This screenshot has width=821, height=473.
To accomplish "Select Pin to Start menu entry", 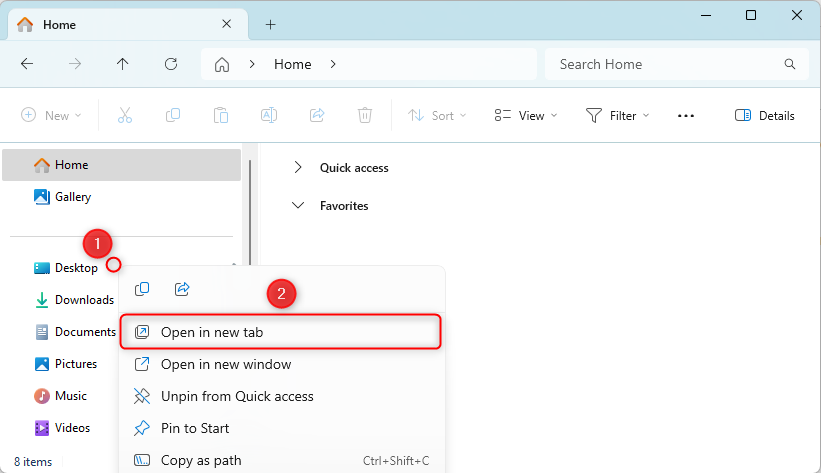I will [195, 428].
